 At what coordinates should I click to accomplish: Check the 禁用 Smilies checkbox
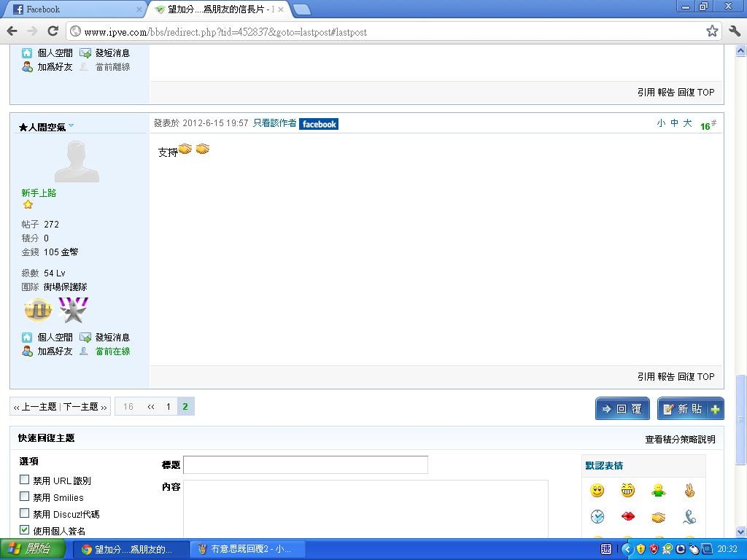click(24, 496)
